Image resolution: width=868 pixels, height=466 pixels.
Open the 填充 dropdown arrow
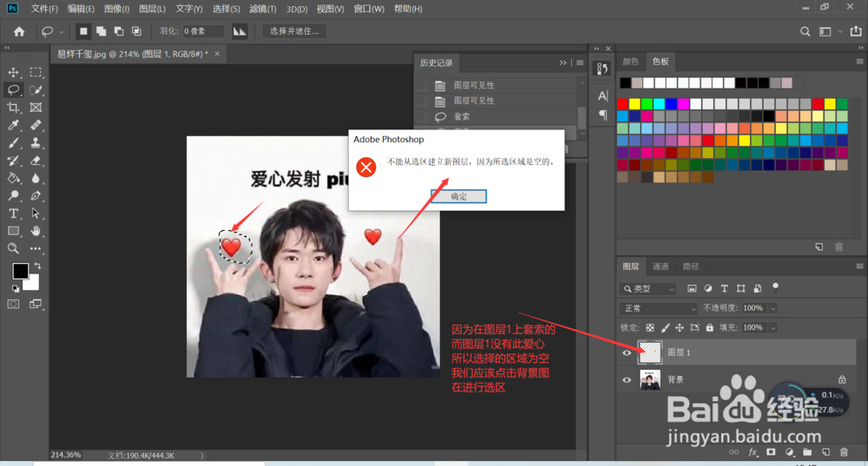(773, 328)
